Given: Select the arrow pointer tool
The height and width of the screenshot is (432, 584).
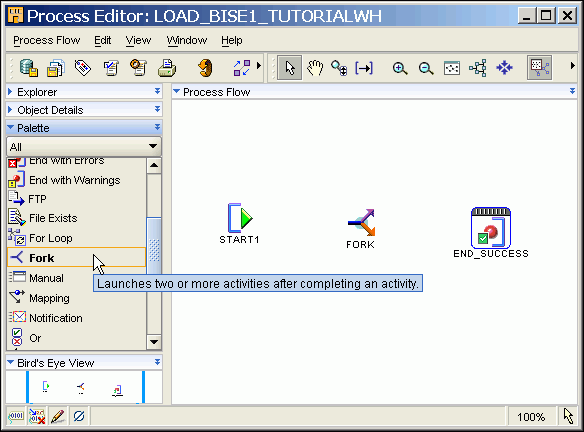Looking at the screenshot, I should tap(289, 68).
